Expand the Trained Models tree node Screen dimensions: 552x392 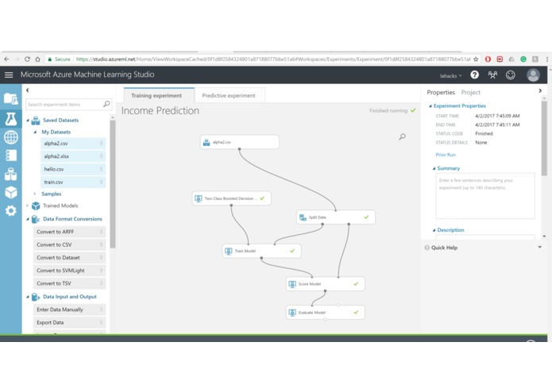pos(28,206)
